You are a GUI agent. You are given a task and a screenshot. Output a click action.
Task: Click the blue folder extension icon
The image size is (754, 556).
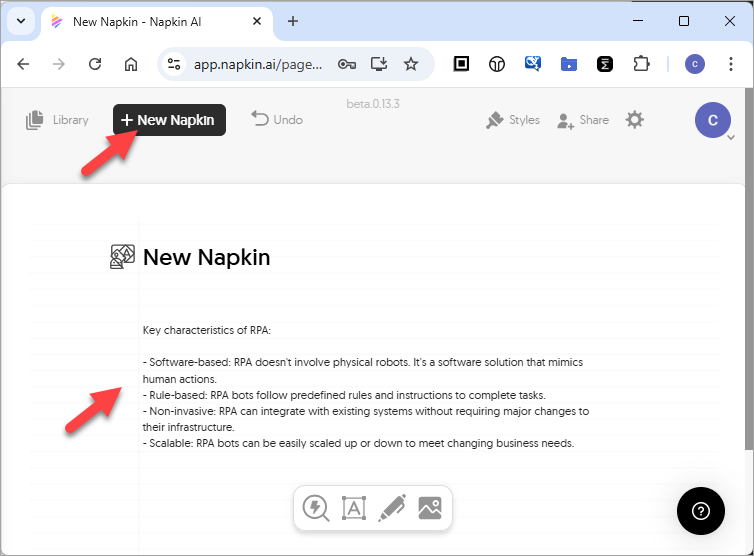(569, 64)
